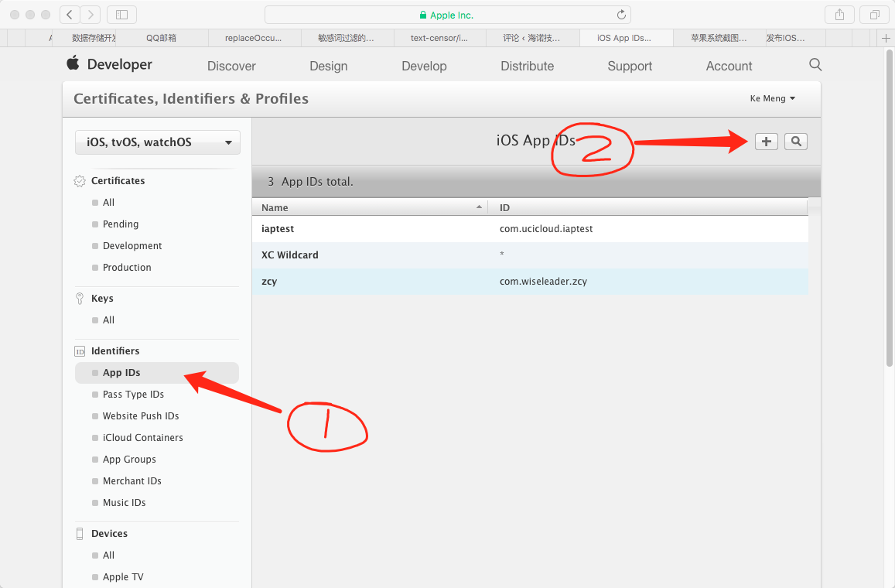Click the Safari back arrow

pos(70,15)
